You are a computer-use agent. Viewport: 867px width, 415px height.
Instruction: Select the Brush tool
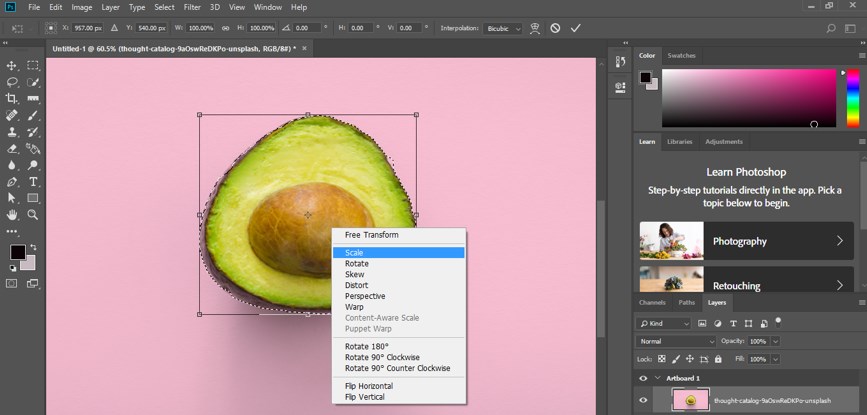click(x=33, y=115)
